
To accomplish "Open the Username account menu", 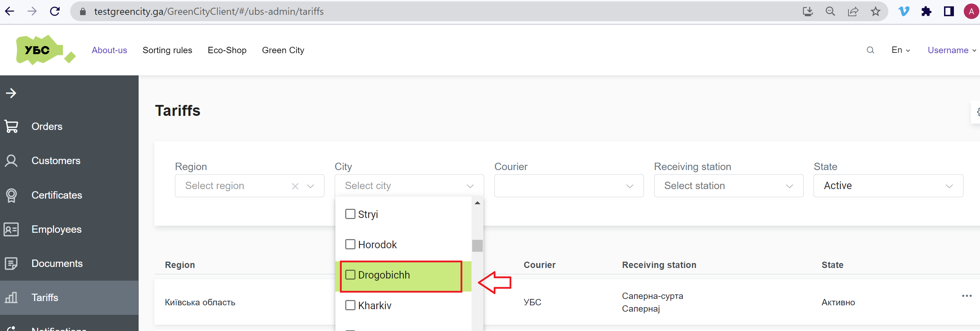I will click(949, 50).
